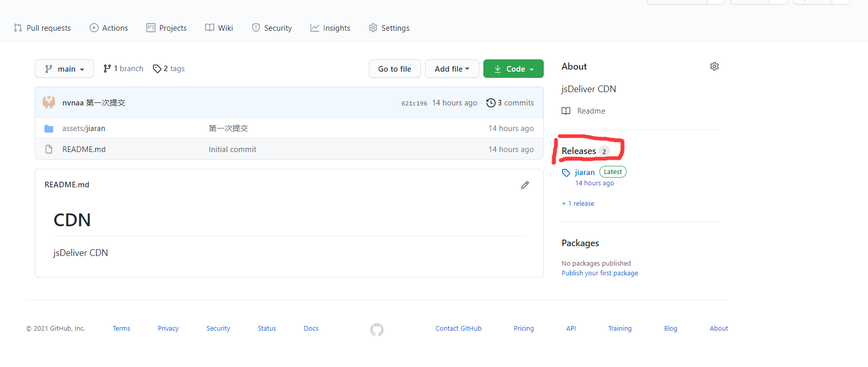Open the Security tab in the repo navigation
This screenshot has width=868, height=367.
click(x=272, y=28)
